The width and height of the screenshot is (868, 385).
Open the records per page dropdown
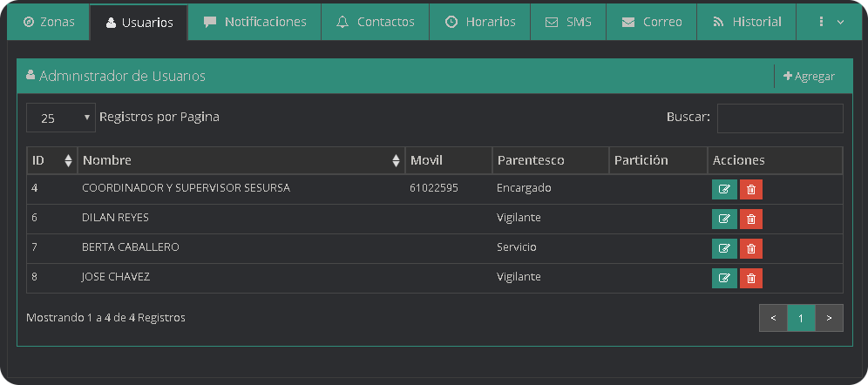tap(60, 118)
